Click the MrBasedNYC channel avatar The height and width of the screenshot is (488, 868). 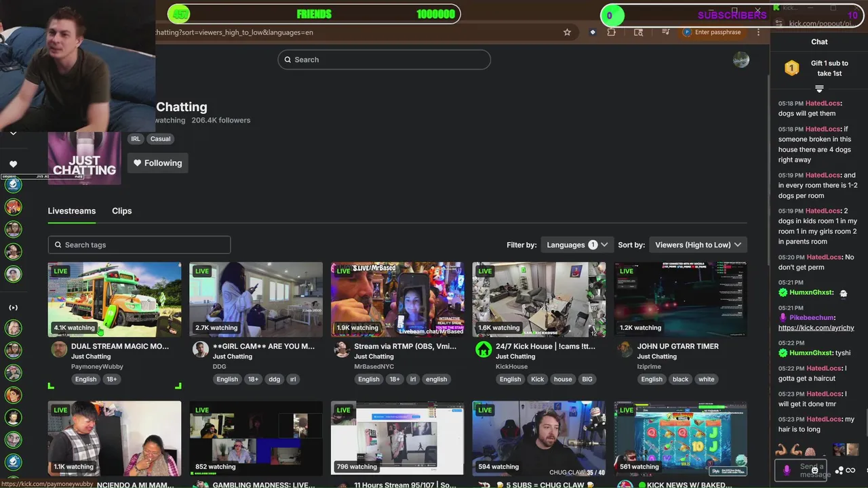click(342, 349)
